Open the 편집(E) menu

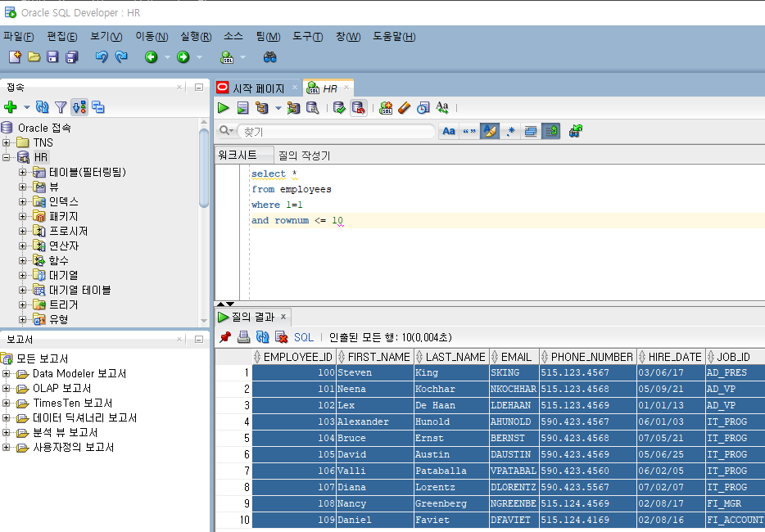[62, 37]
